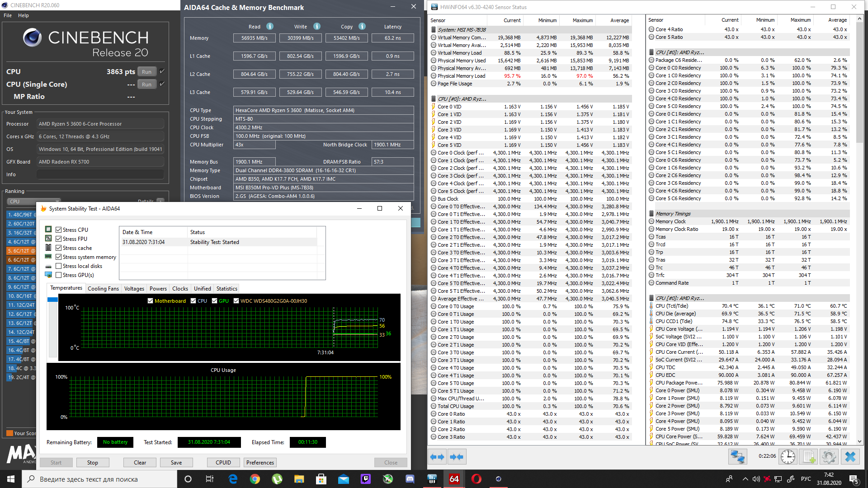This screenshot has height=488, width=868.
Task: Toggle the Motherboard temperature graph checkbox
Action: [151, 301]
